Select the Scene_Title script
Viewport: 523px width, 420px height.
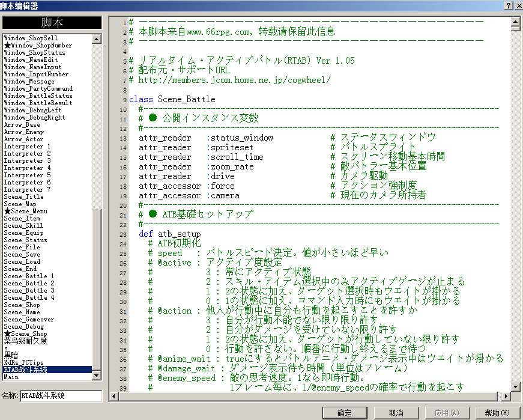(47, 196)
